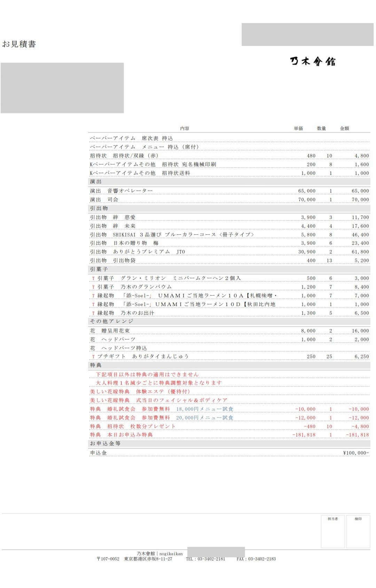
Task: Select the お見積書 document title
Action: [19, 44]
